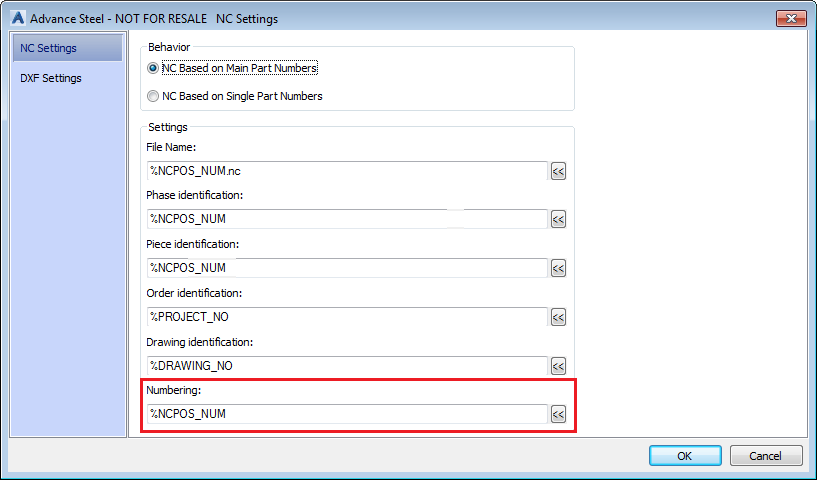Edit the Drawing identification field %DRAWING_NO
This screenshot has width=817, height=480.
click(347, 366)
